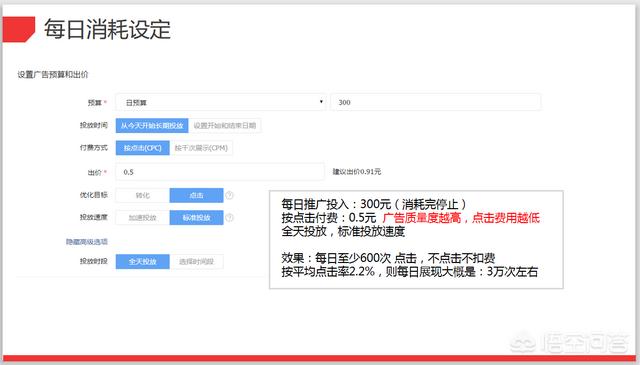
Task: Click the 付费方式 field label
Action: click(93, 147)
